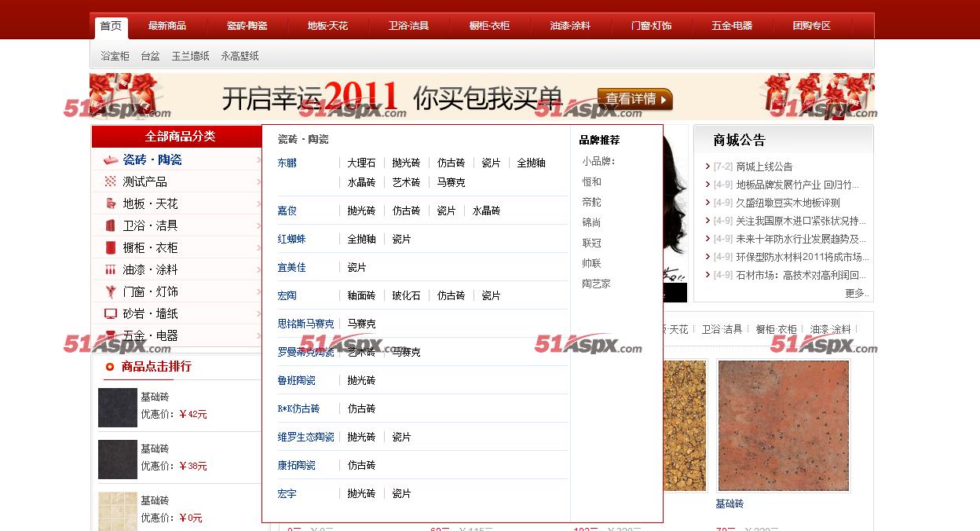The height and width of the screenshot is (531, 980).
Task: Open the 嘉俊 brand link
Action: tap(287, 211)
